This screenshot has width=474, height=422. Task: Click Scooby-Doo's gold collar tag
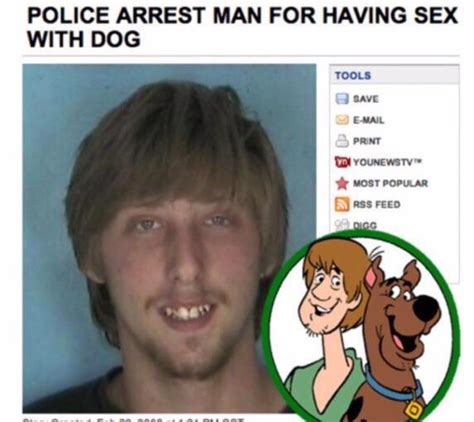coord(414,409)
